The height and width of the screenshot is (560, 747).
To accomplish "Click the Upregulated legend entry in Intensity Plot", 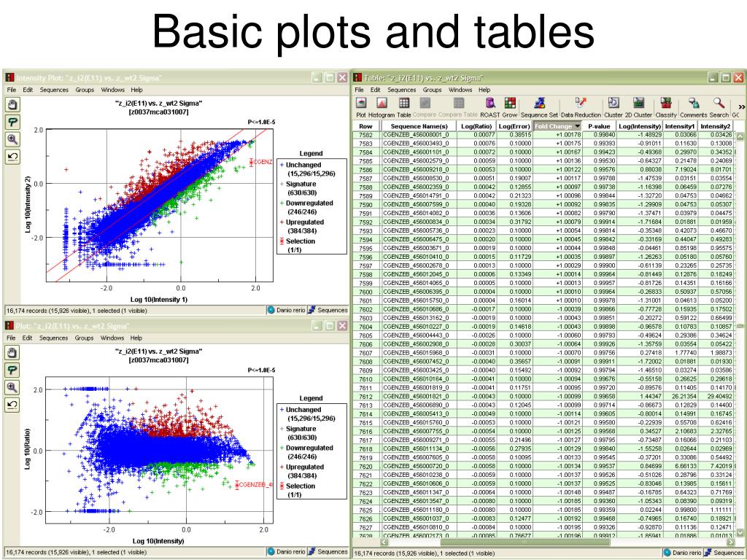I will 305,227.
